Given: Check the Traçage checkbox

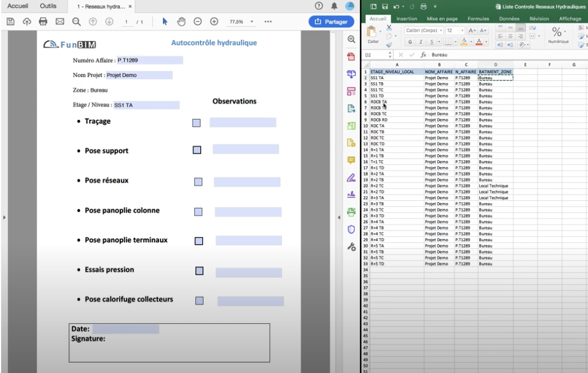Looking at the screenshot, I should click(196, 123).
